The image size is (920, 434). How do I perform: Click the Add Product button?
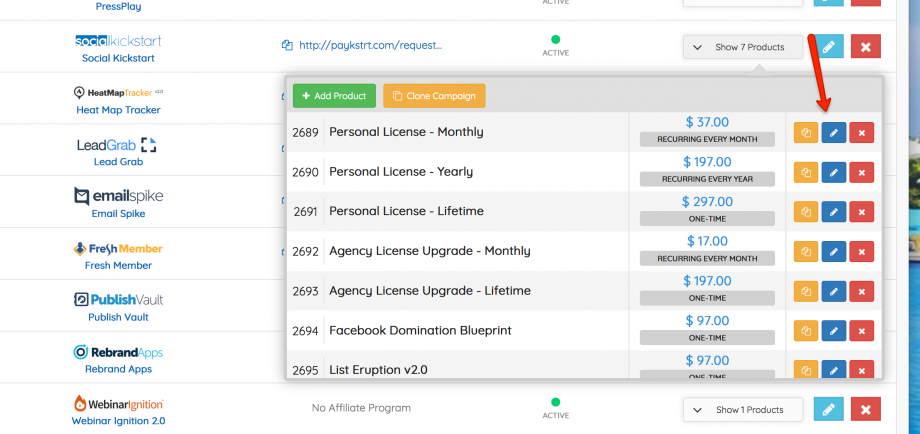334,96
